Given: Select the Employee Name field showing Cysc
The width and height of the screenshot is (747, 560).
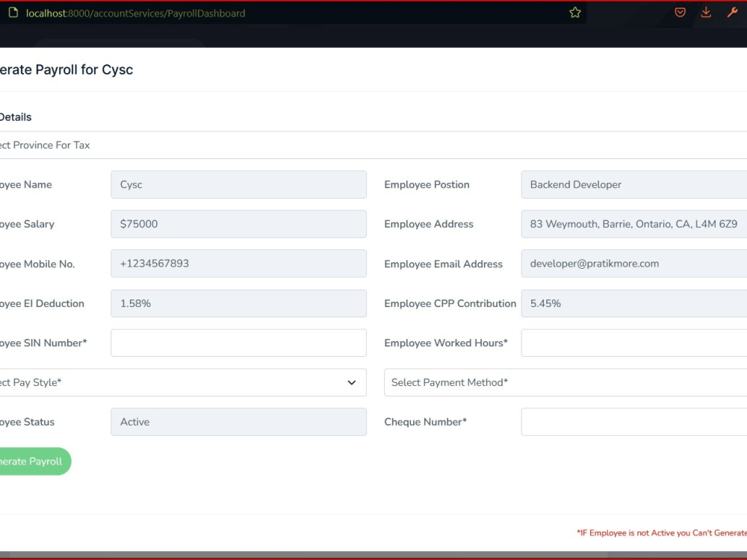Looking at the screenshot, I should (238, 184).
